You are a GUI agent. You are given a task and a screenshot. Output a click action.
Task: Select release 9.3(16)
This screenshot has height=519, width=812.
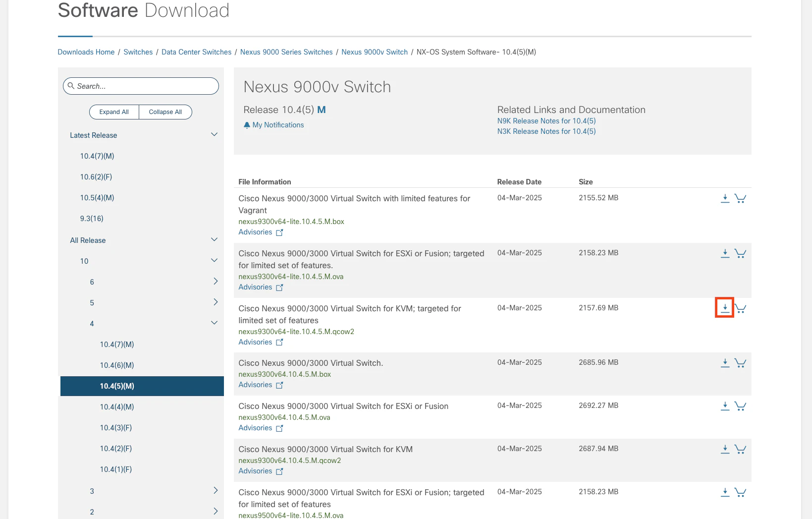[92, 219]
